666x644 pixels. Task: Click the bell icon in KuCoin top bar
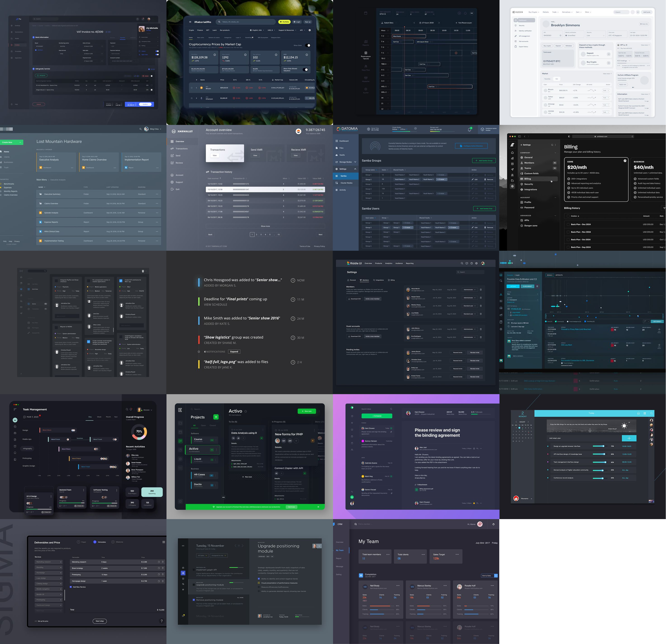click(638, 12)
